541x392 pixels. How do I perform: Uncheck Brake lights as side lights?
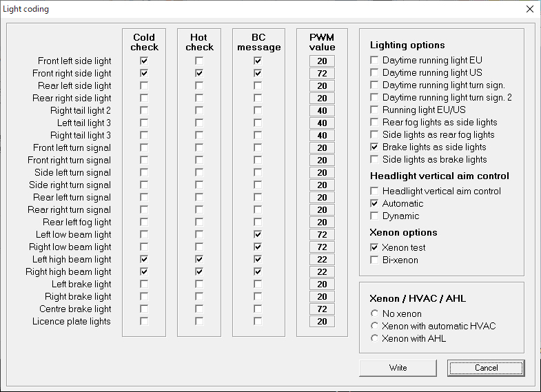point(374,147)
